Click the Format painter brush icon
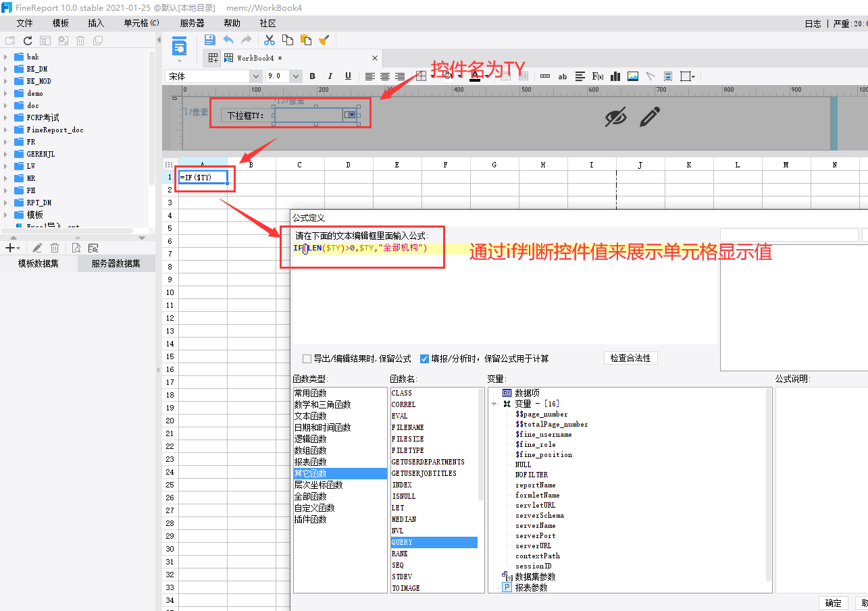This screenshot has height=611, width=868. click(x=324, y=40)
